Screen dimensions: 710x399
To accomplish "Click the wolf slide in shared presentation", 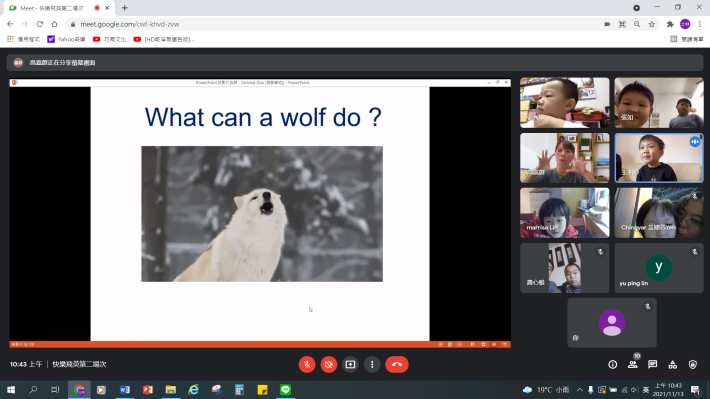I will (260, 214).
